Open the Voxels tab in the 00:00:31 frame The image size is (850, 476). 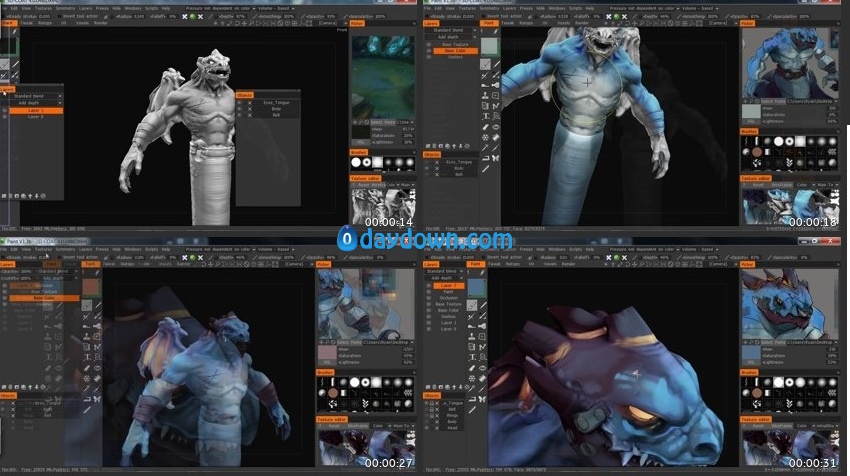[550, 264]
